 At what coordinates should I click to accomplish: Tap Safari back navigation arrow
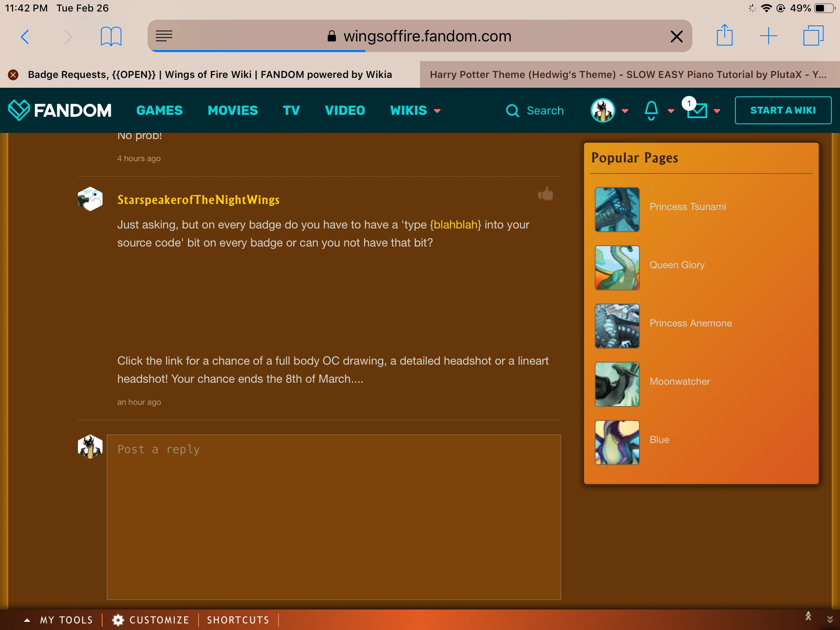[x=25, y=37]
